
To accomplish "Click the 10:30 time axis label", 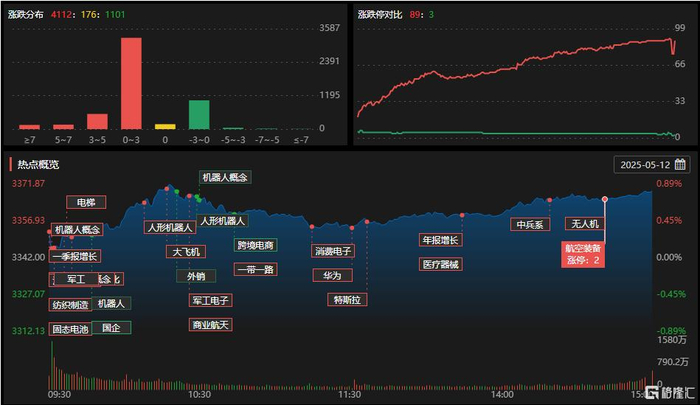I will [x=199, y=395].
